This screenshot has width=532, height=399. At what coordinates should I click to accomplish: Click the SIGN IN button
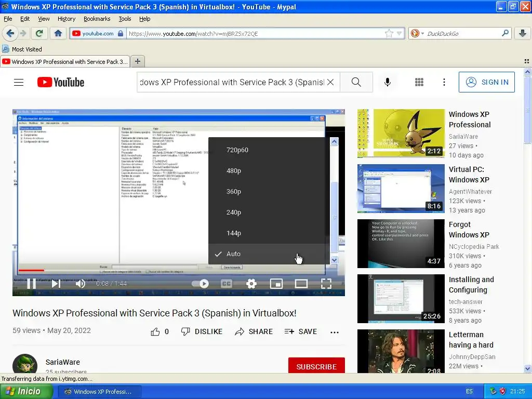point(486,82)
